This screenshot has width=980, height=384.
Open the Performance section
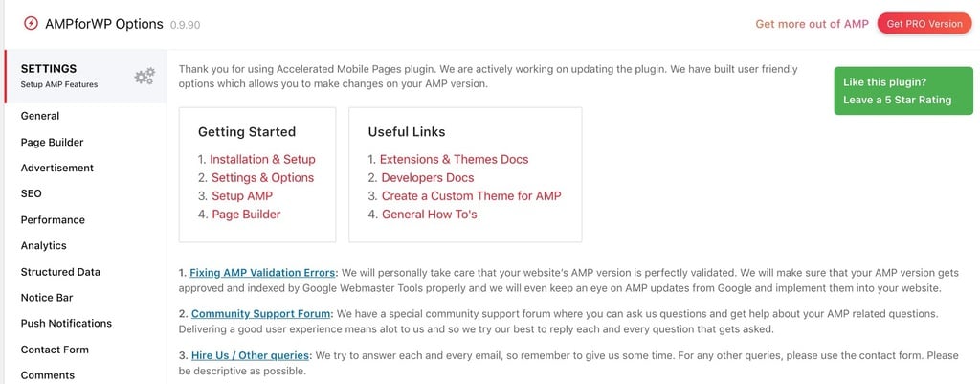click(x=53, y=219)
